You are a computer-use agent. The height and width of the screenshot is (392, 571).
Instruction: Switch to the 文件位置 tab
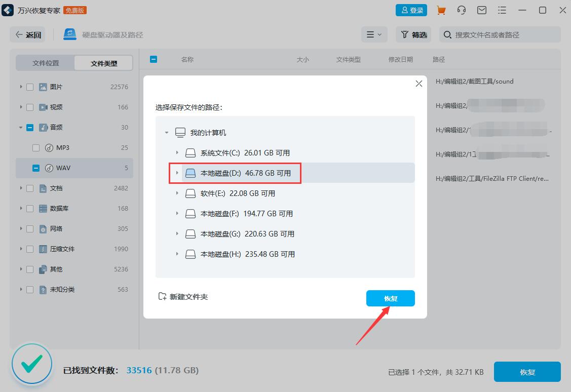tap(46, 63)
